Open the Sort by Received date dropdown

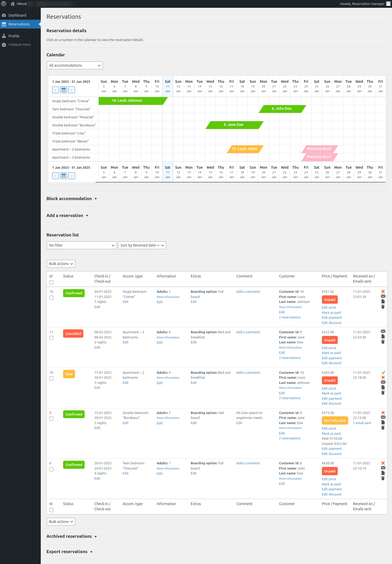pos(142,245)
